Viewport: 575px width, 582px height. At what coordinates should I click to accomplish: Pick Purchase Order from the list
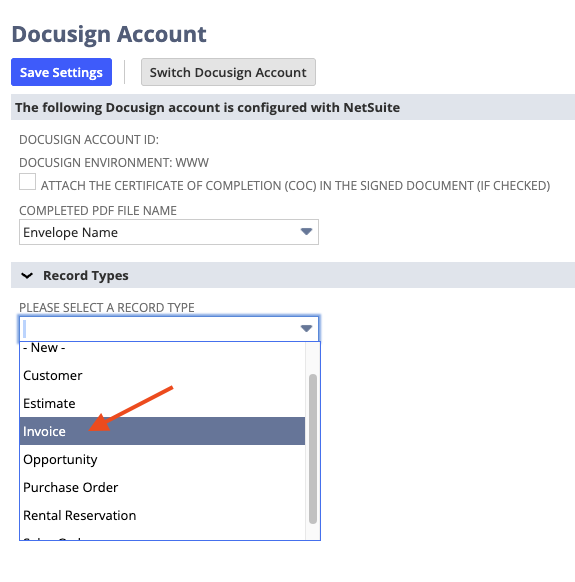coord(162,487)
